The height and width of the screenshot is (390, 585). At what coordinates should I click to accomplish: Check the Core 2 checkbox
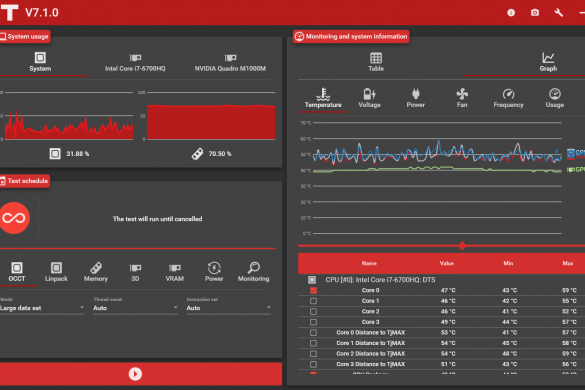313,311
